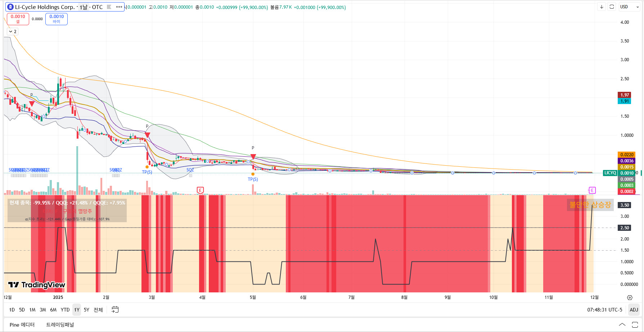Image resolution: width=644 pixels, height=332 pixels.
Task: Click the magenta E earnings marker near 12월
Action: (x=592, y=190)
